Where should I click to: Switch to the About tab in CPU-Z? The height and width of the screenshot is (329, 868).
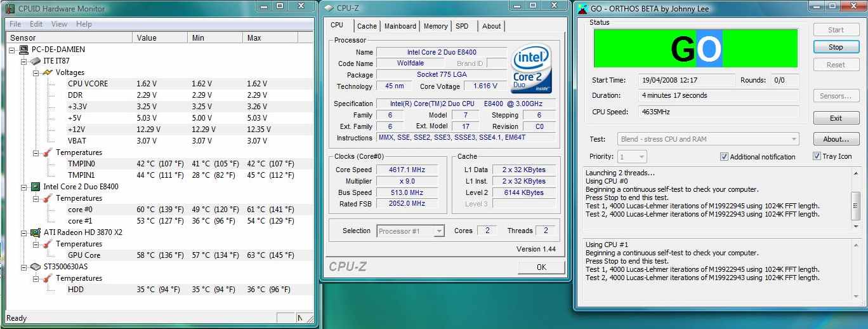point(491,26)
